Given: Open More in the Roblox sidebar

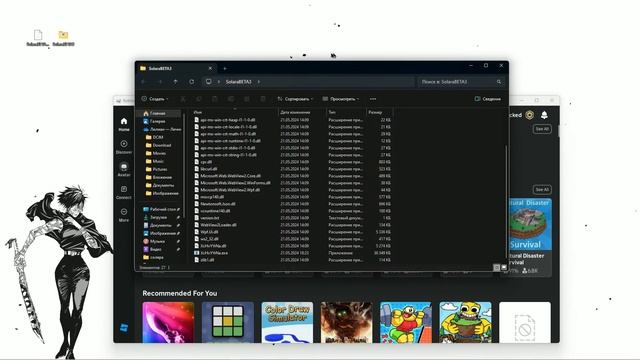Looking at the screenshot, I should coord(124,215).
